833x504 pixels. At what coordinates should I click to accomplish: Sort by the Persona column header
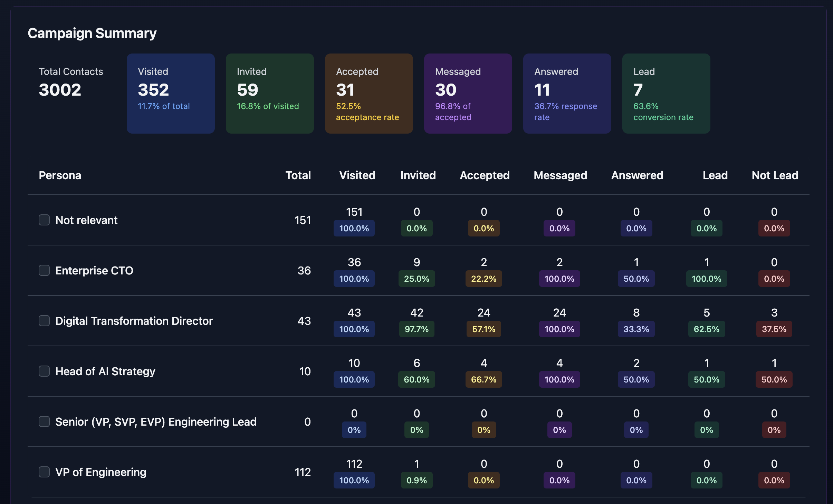(60, 175)
